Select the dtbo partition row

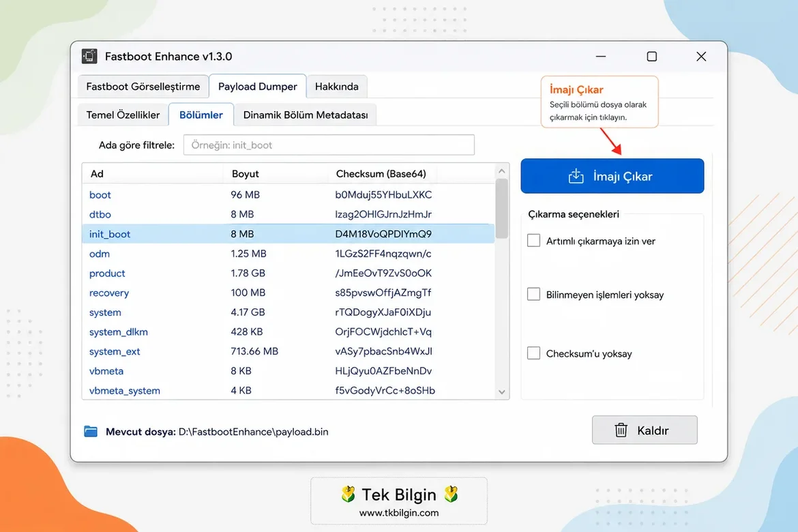click(288, 214)
